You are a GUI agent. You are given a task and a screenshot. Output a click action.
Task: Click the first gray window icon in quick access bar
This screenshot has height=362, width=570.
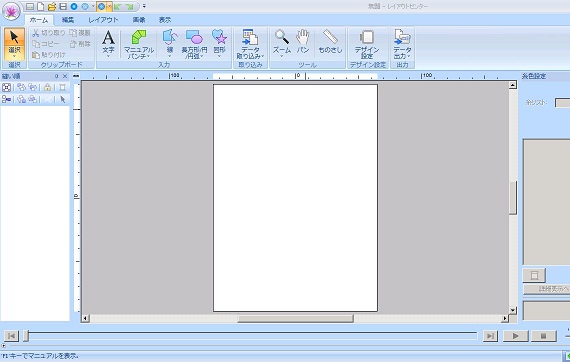coord(30,7)
